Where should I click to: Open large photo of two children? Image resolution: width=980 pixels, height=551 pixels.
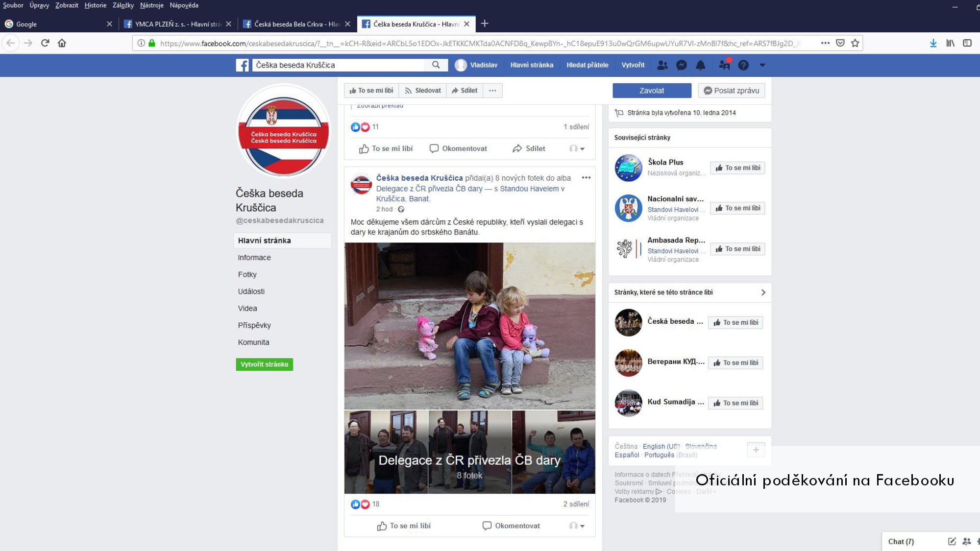tap(469, 326)
